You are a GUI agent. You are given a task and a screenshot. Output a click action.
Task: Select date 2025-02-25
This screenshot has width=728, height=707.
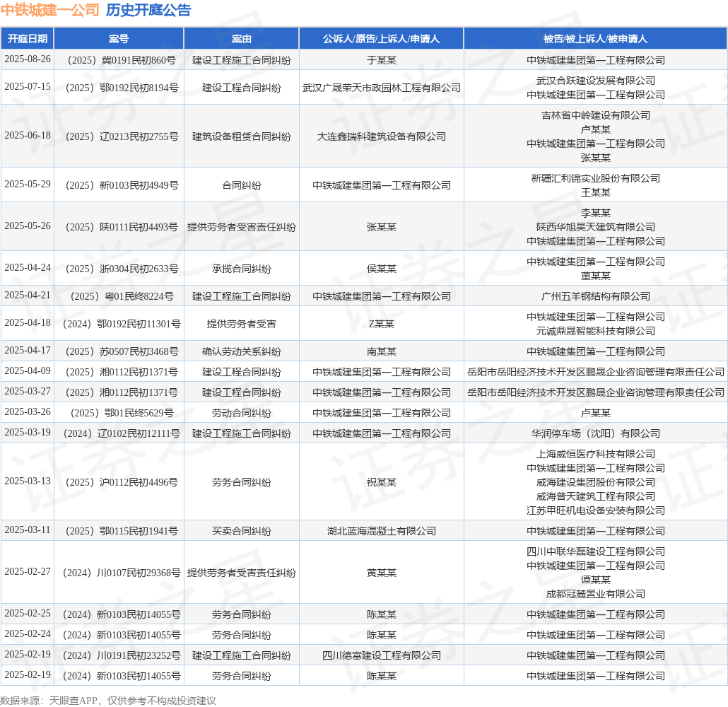pyautogui.click(x=28, y=614)
